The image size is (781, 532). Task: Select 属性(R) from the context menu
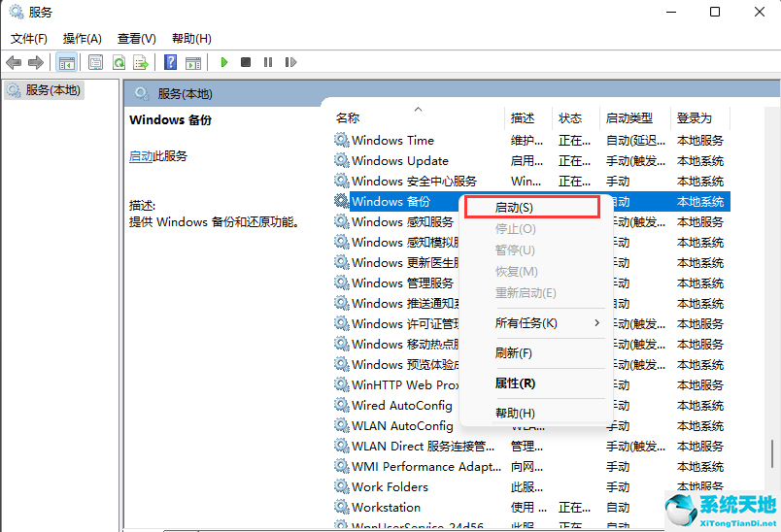515,383
